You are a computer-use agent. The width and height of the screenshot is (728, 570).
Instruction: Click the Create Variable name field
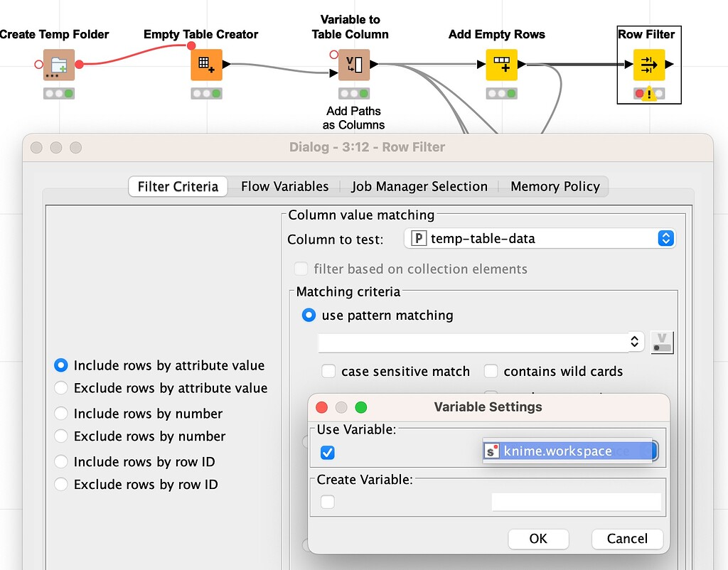[576, 502]
